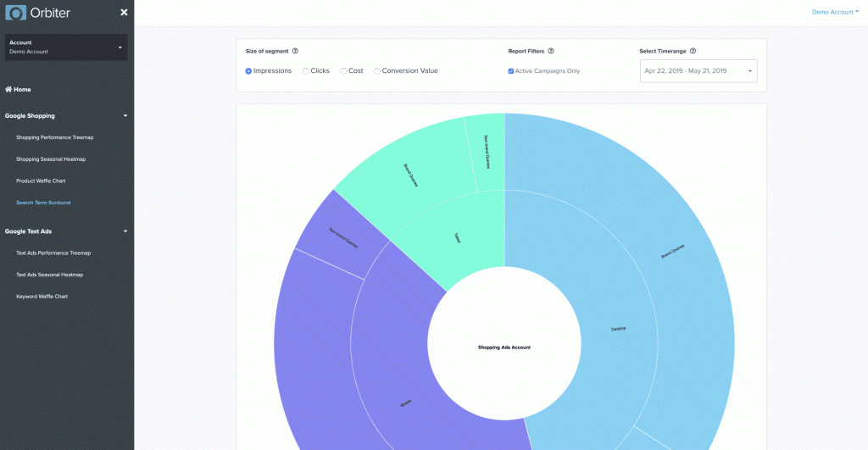The width and height of the screenshot is (868, 450).
Task: Click the Orbiter logo icon
Action: pos(15,12)
